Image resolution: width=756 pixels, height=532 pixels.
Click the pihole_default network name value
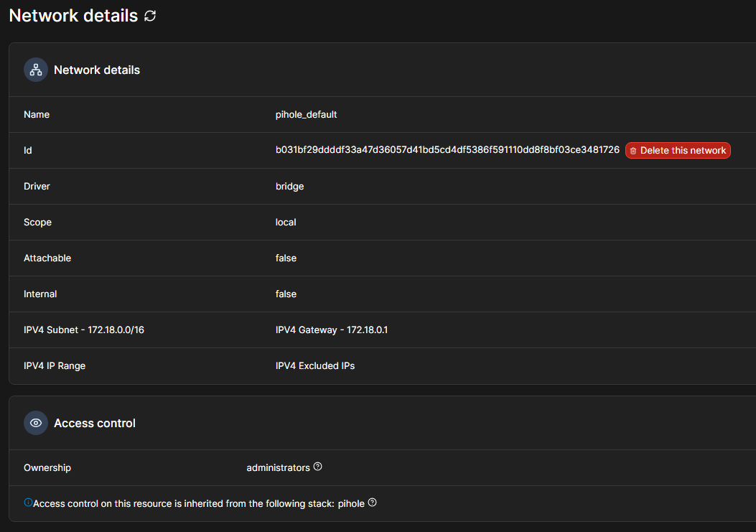click(x=306, y=114)
